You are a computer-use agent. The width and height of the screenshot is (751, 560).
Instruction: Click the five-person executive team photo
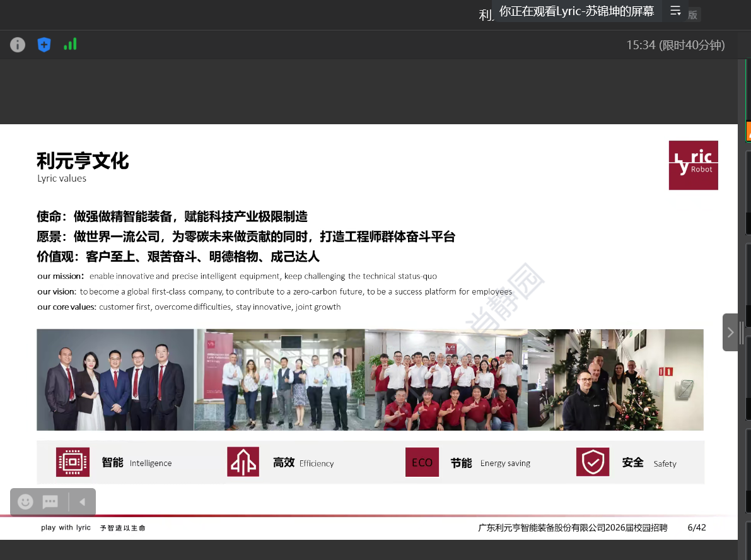pyautogui.click(x=115, y=380)
